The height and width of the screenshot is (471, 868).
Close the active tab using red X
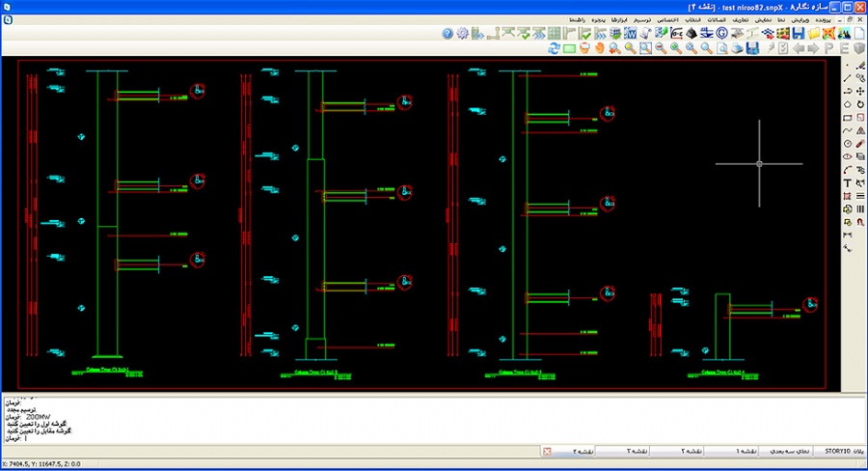[x=547, y=451]
